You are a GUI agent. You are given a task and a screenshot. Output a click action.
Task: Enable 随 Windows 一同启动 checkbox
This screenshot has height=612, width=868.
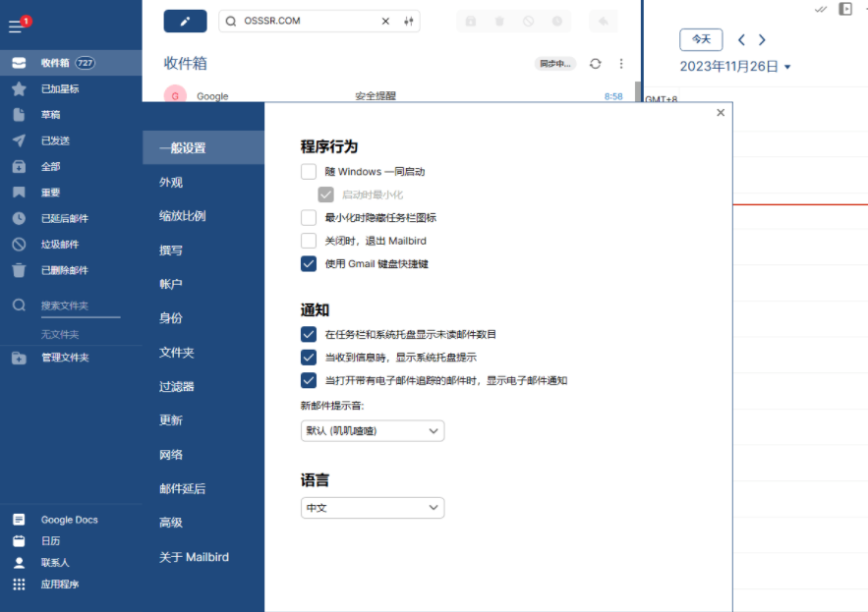309,172
